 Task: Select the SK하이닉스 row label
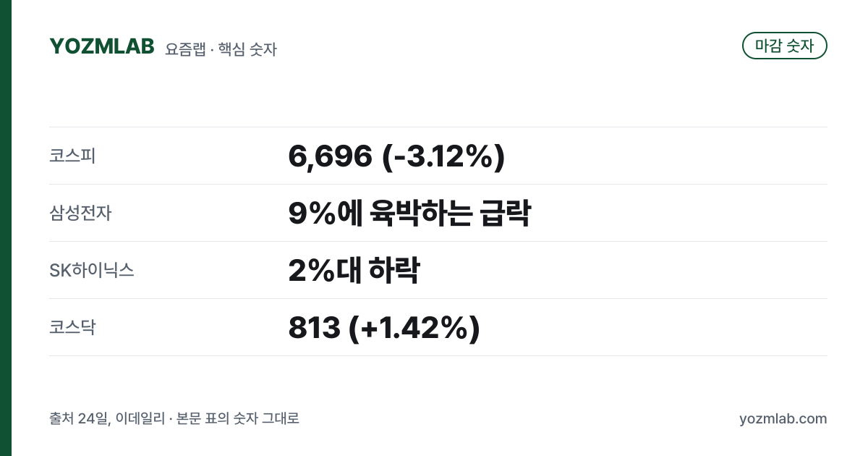point(92,270)
